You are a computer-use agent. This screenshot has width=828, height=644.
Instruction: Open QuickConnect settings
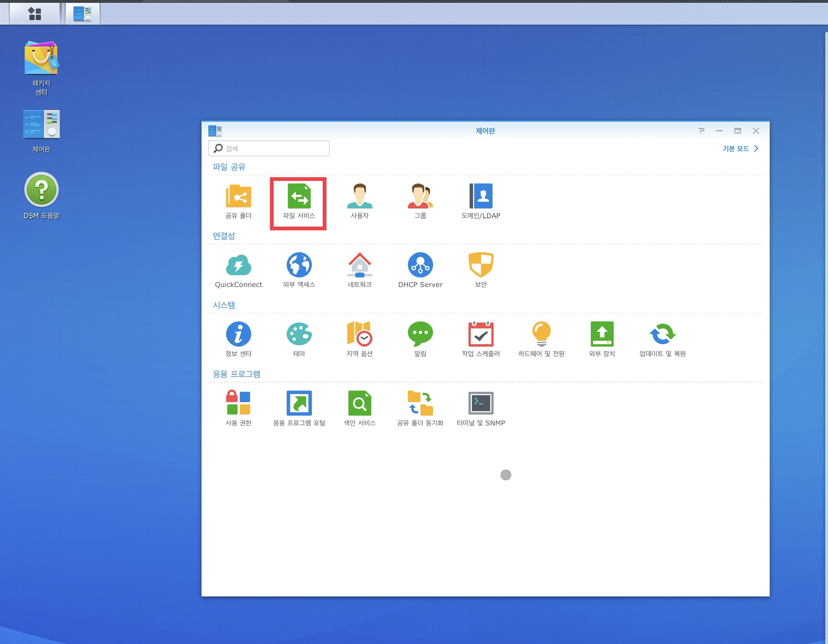pyautogui.click(x=238, y=271)
